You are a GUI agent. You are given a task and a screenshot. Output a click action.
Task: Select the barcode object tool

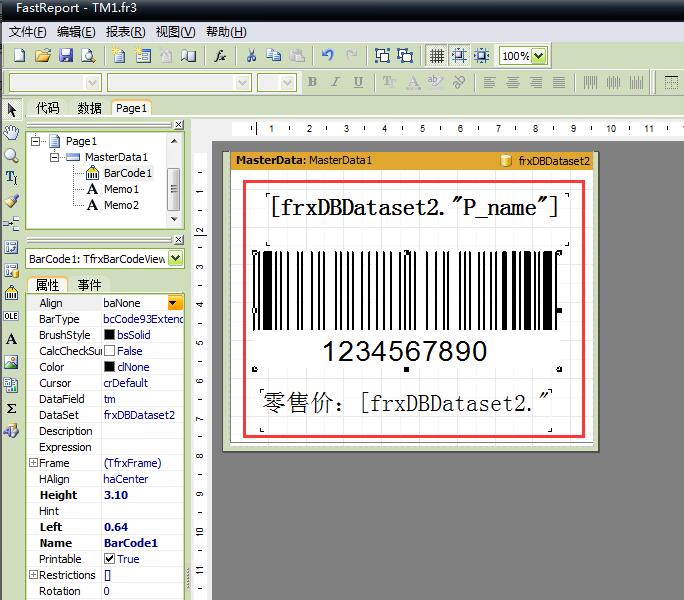point(11,292)
